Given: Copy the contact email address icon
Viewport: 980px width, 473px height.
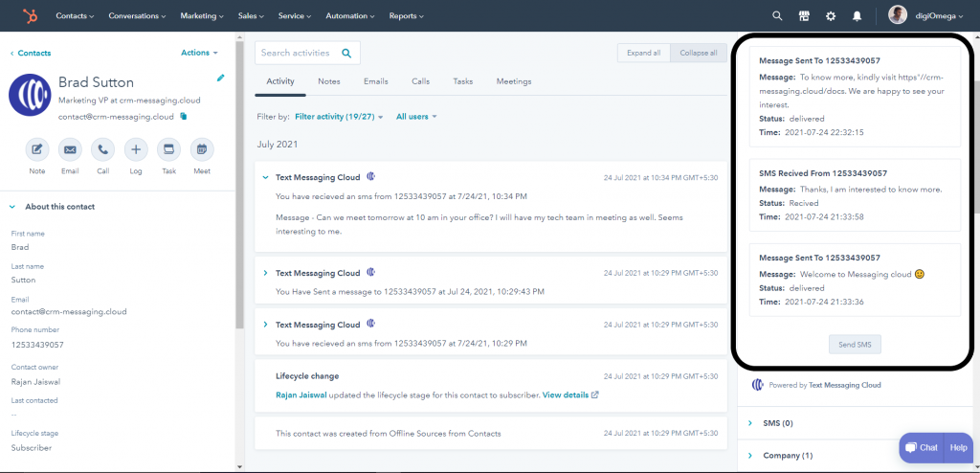Looking at the screenshot, I should coord(183,117).
